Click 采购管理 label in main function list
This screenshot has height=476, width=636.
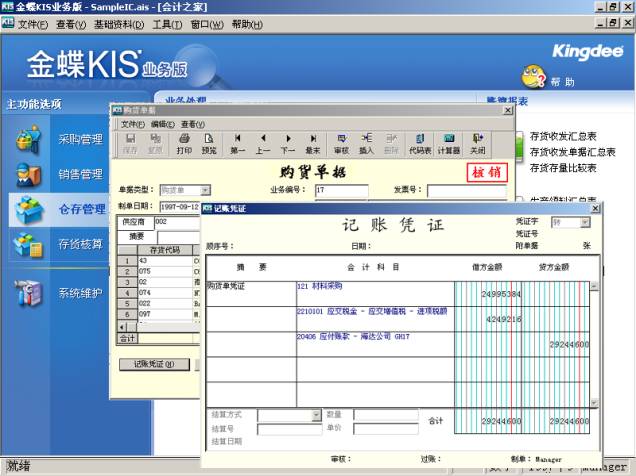(80, 139)
